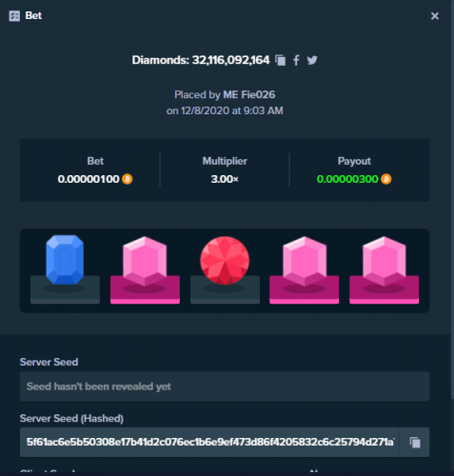Copy the Diamonds bet ID

point(280,60)
